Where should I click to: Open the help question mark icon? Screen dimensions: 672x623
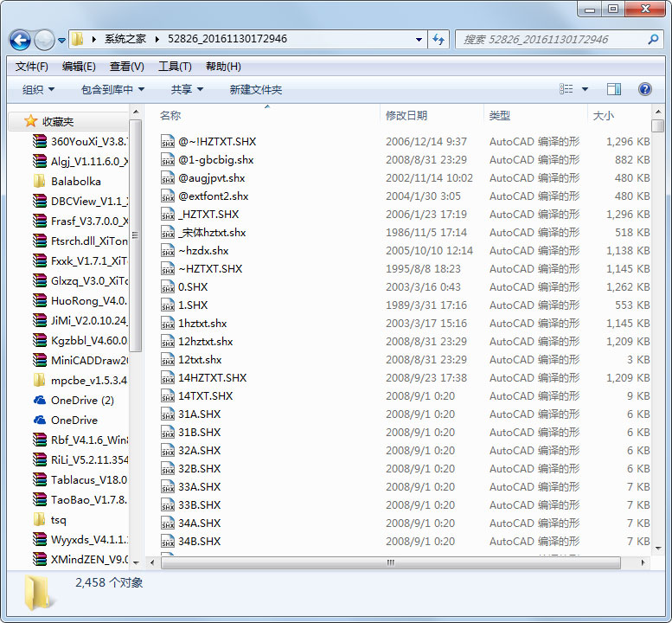click(644, 89)
